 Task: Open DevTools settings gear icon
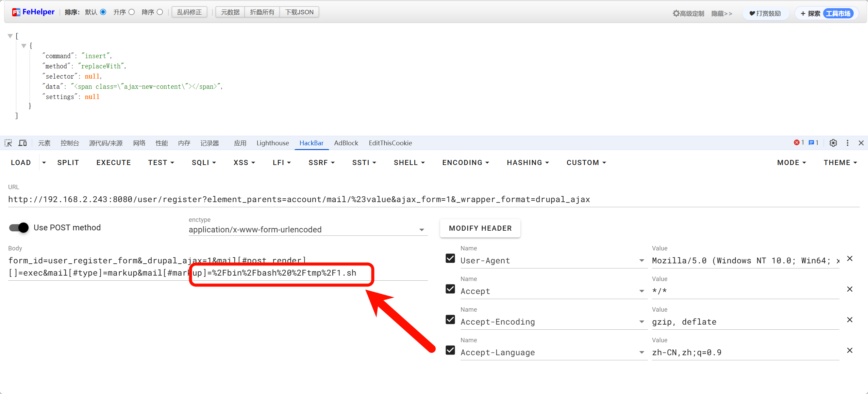pos(833,143)
